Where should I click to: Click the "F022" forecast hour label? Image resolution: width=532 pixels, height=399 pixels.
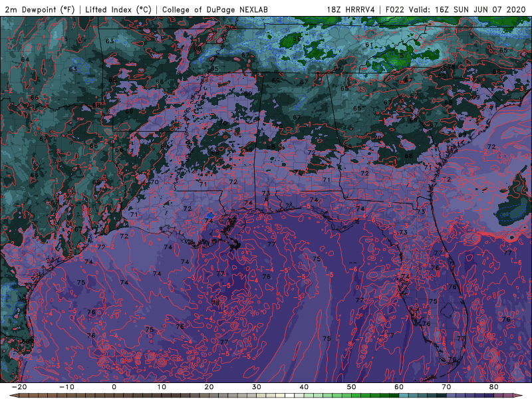point(395,9)
